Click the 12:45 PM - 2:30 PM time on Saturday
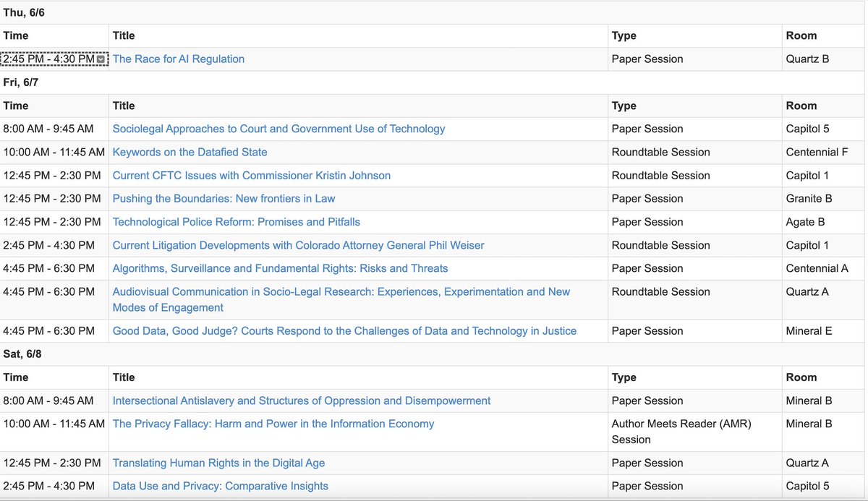868x501 pixels. coord(52,463)
